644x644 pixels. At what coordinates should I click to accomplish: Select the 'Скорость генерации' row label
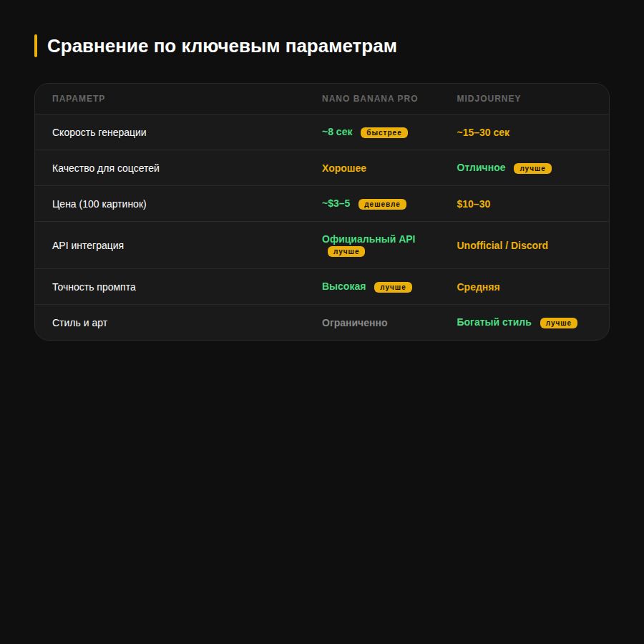(99, 132)
